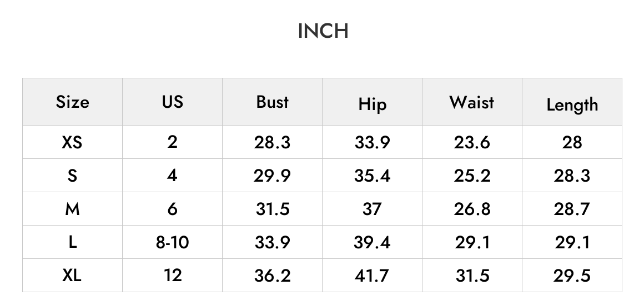This screenshot has width=644, height=300.
Task: Select the Size column header
Action: coord(72,102)
